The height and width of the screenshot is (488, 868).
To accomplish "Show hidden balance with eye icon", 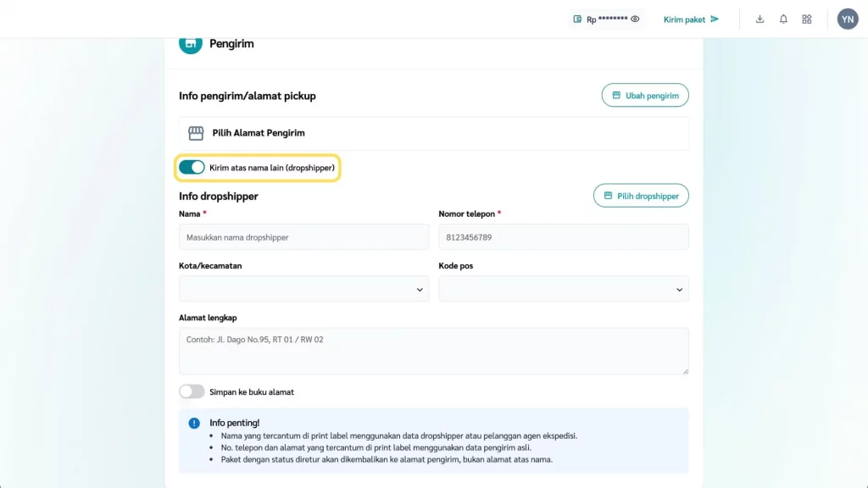I will [635, 19].
